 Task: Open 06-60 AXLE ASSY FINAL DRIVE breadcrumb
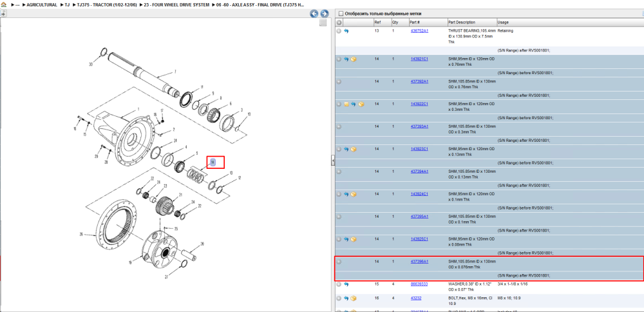tap(260, 5)
